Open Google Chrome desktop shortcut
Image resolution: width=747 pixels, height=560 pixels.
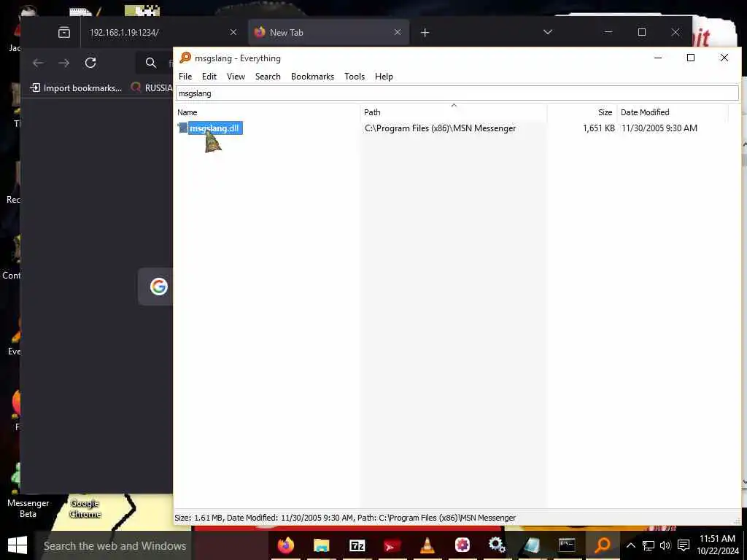click(85, 508)
